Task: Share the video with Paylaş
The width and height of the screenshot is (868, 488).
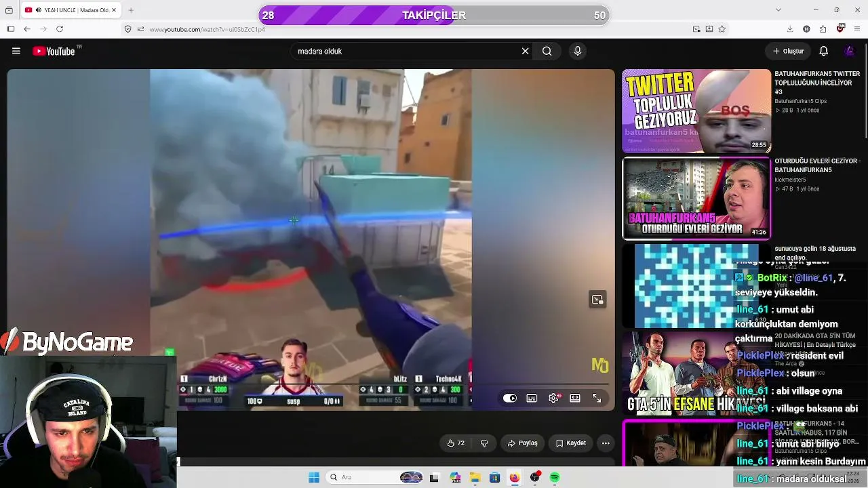Action: pyautogui.click(x=523, y=443)
